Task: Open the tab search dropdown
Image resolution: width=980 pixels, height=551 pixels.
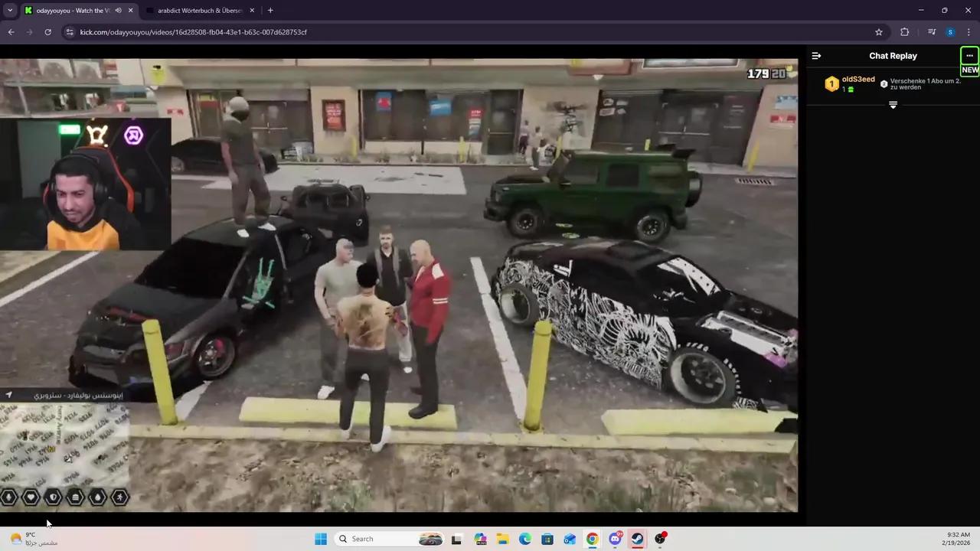Action: (10, 11)
